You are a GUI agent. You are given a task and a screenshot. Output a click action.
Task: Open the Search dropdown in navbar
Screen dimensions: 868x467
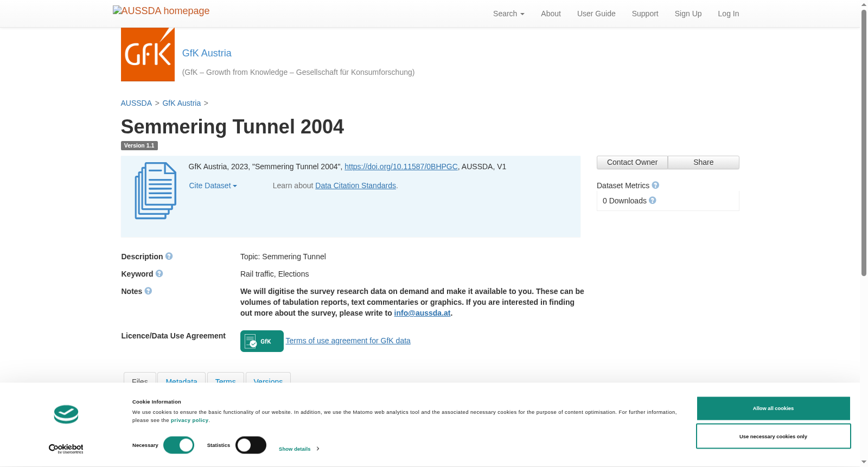(x=509, y=14)
